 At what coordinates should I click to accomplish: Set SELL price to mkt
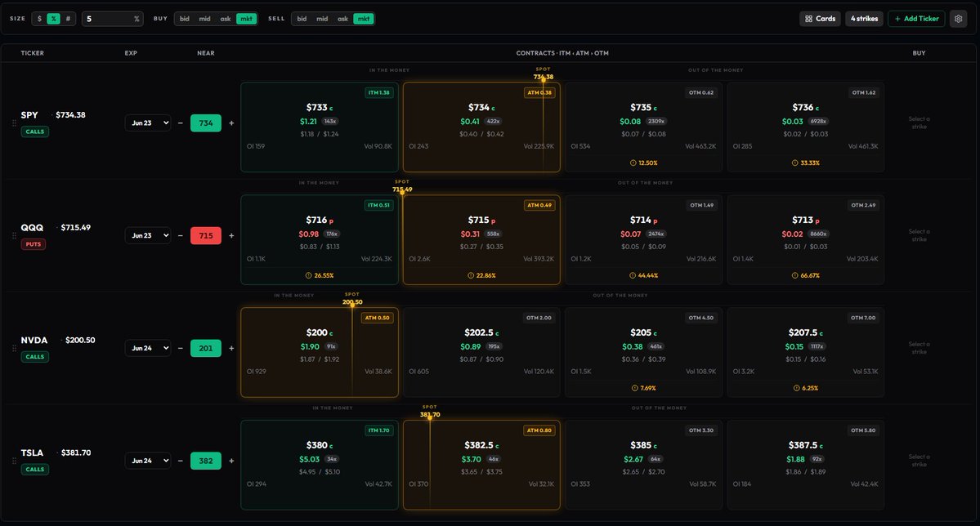tap(364, 19)
